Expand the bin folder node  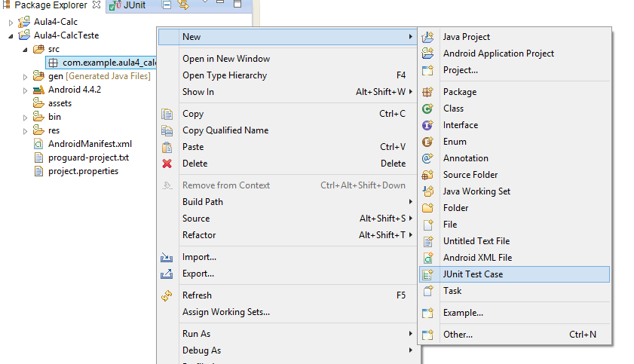pos(25,118)
